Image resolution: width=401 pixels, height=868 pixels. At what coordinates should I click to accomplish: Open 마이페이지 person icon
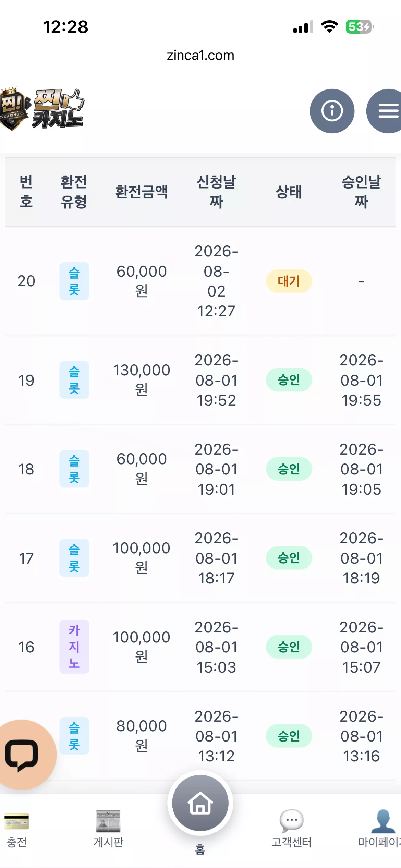(x=383, y=821)
